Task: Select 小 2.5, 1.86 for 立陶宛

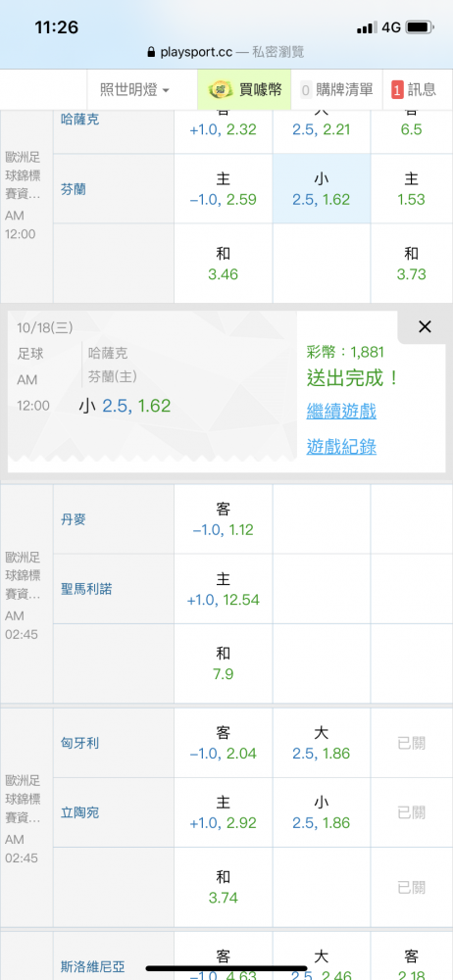Action: [x=321, y=812]
